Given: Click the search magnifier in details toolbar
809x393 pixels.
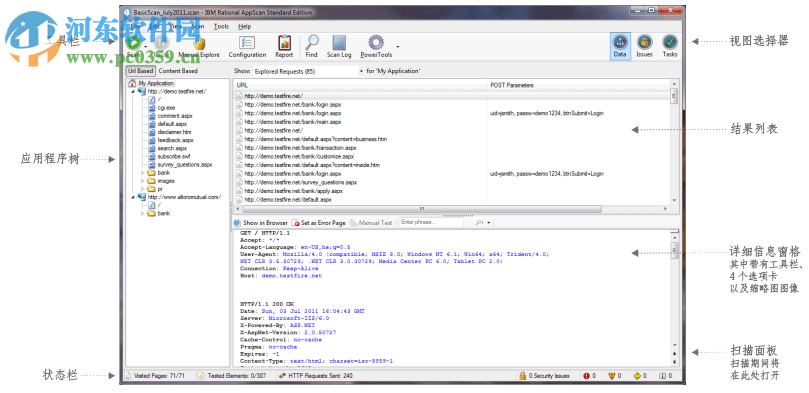Looking at the screenshot, I should (x=479, y=223).
